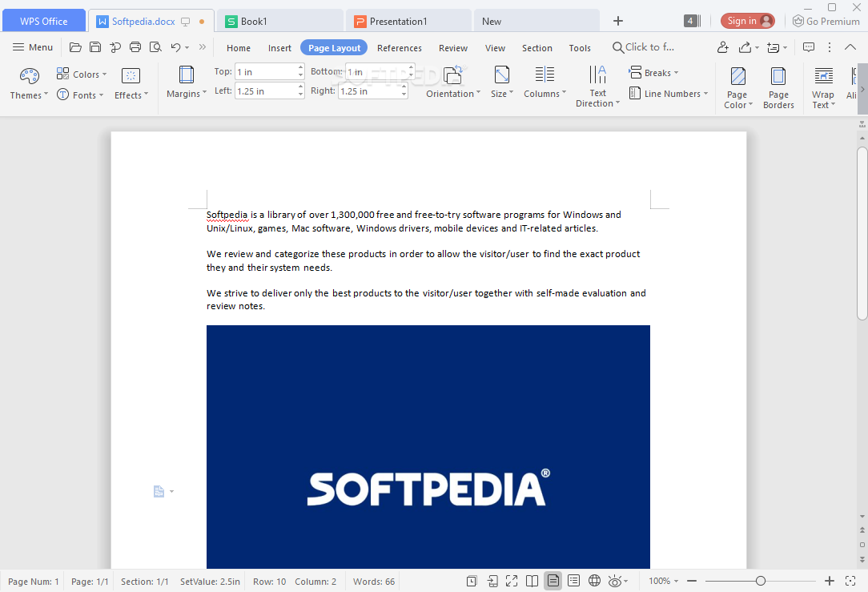Toggle Reading Layout book icon

[x=532, y=580]
